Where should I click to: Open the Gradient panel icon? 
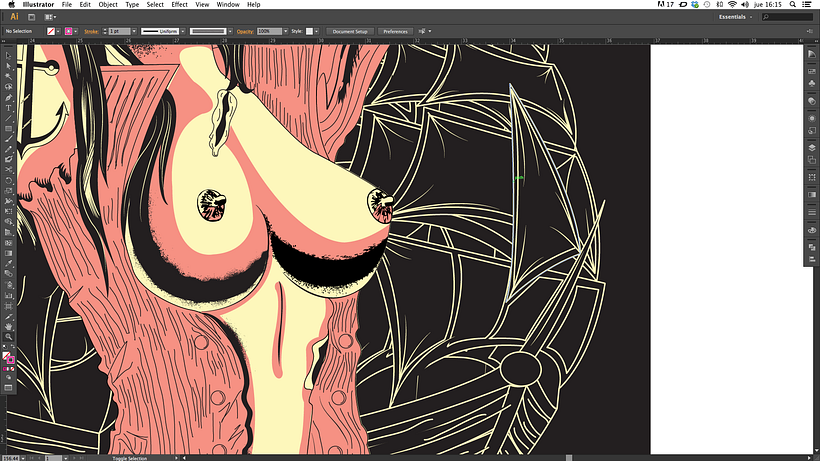tap(812, 195)
